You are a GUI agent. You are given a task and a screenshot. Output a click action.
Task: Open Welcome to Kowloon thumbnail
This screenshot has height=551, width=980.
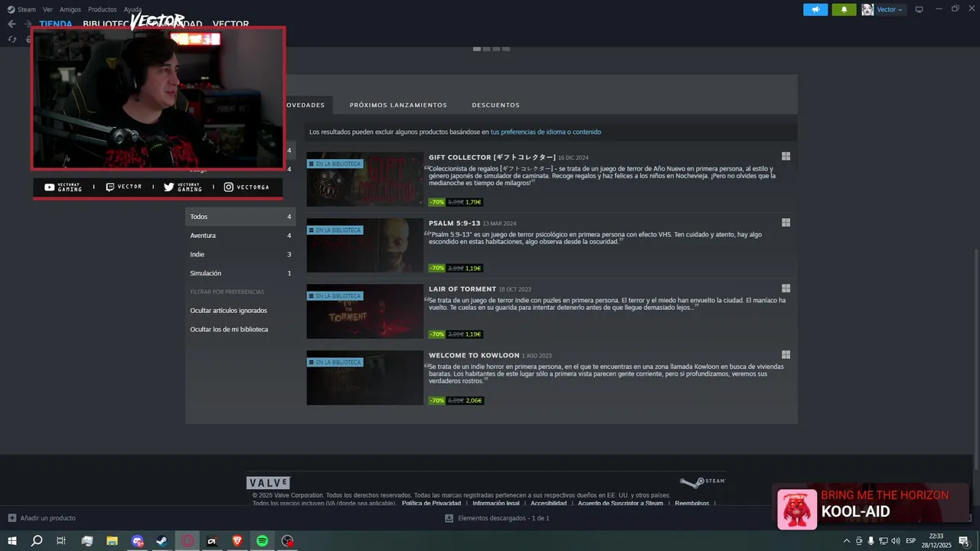pyautogui.click(x=364, y=377)
